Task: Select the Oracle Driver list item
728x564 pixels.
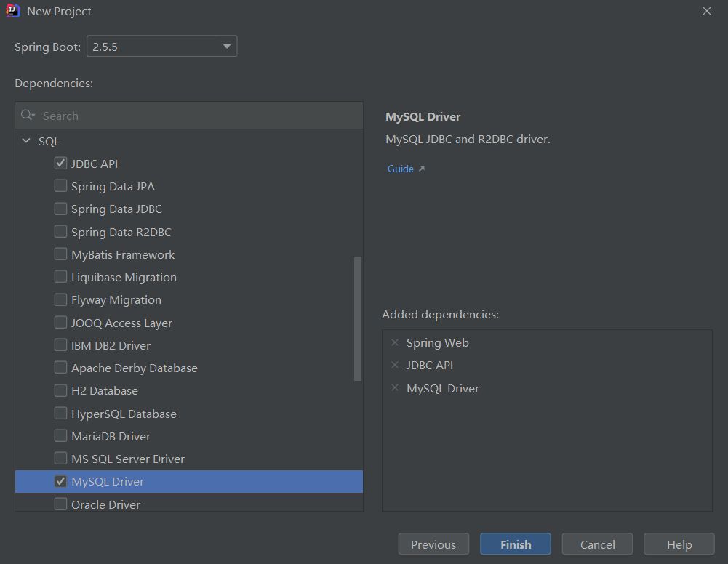Action: [x=105, y=504]
